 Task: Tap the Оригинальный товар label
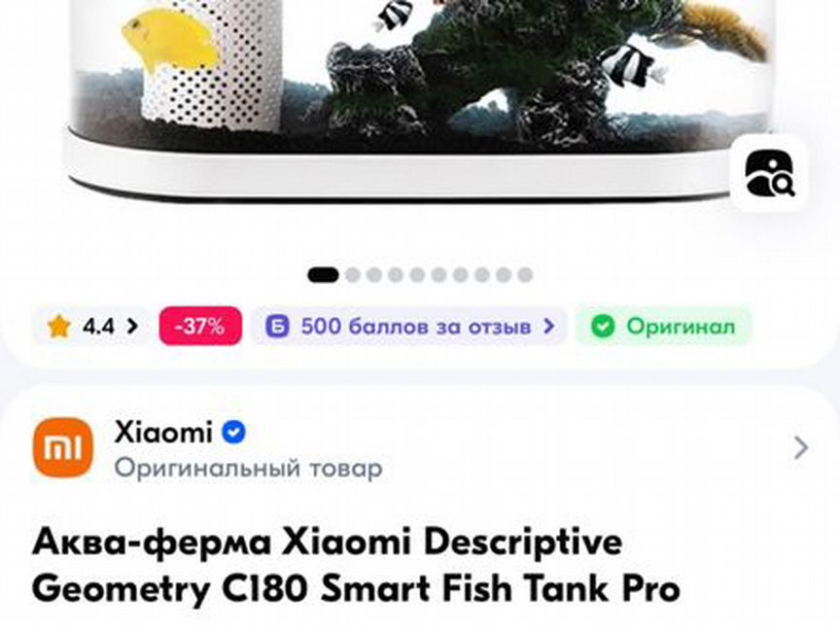(x=248, y=469)
